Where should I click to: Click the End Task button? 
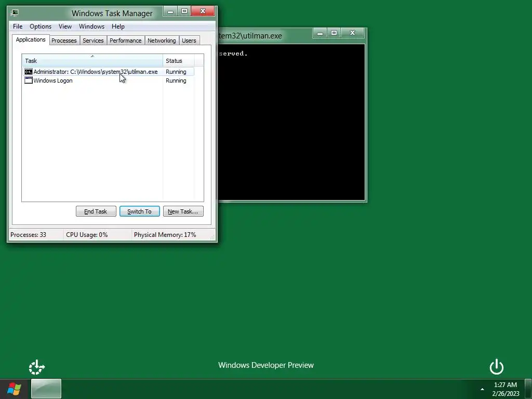coord(96,211)
